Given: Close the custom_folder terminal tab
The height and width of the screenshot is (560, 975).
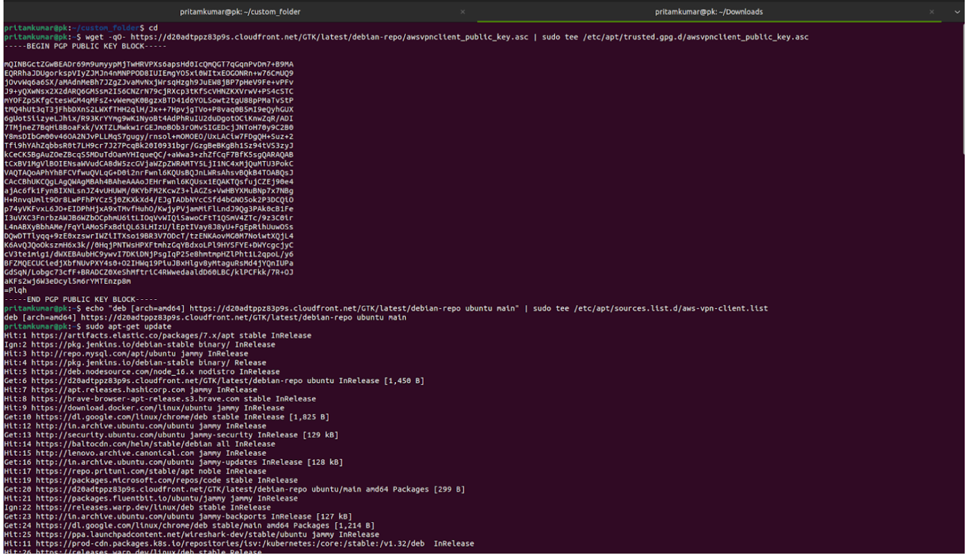Looking at the screenshot, I should (x=462, y=12).
